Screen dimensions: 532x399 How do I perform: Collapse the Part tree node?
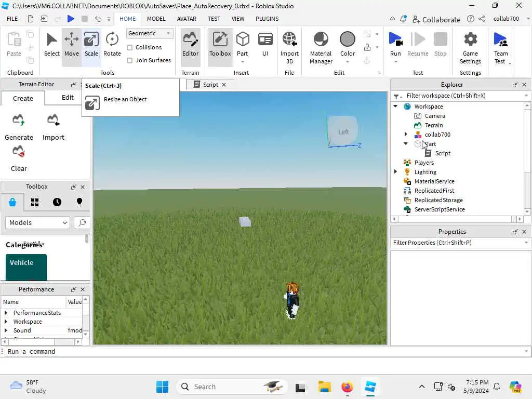pyautogui.click(x=406, y=143)
